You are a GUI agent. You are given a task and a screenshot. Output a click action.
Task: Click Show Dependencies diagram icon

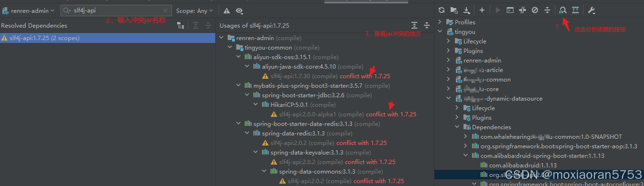pos(575,10)
